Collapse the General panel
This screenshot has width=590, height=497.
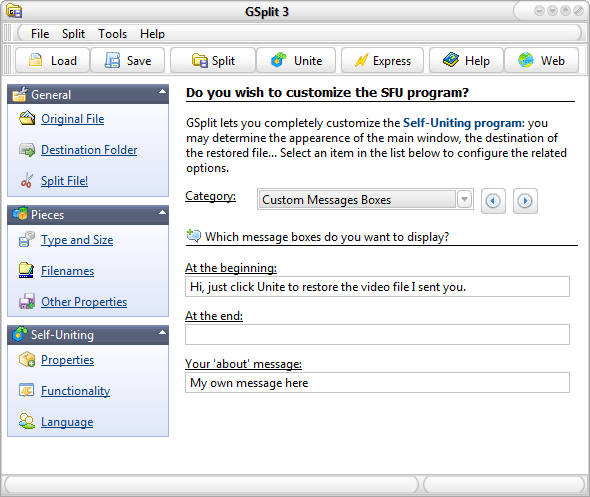[x=162, y=91]
